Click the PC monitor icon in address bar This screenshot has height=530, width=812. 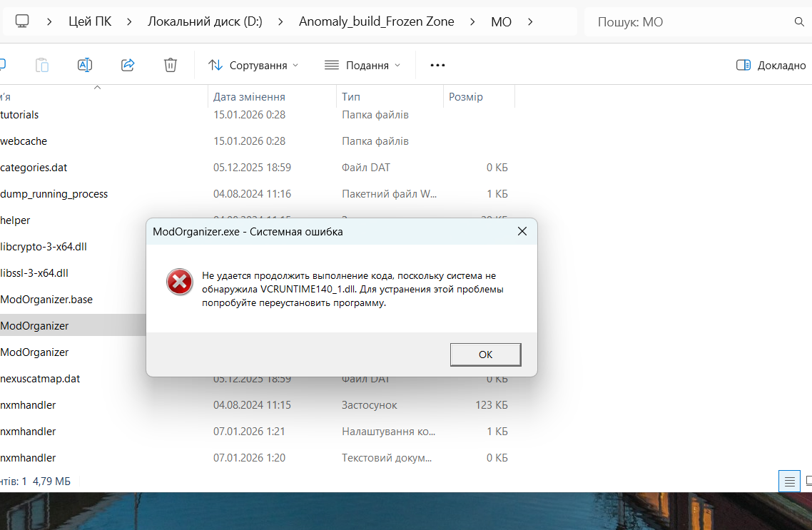pos(22,21)
